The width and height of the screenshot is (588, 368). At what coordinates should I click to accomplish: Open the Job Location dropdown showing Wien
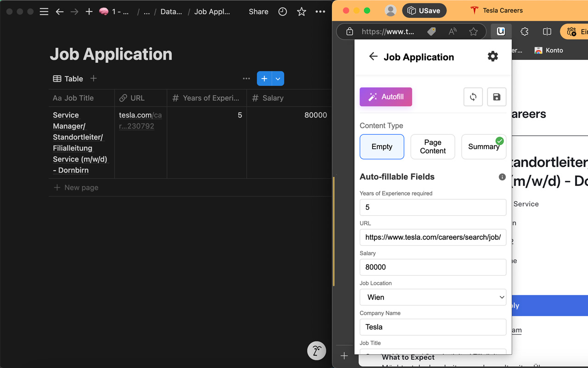click(433, 297)
